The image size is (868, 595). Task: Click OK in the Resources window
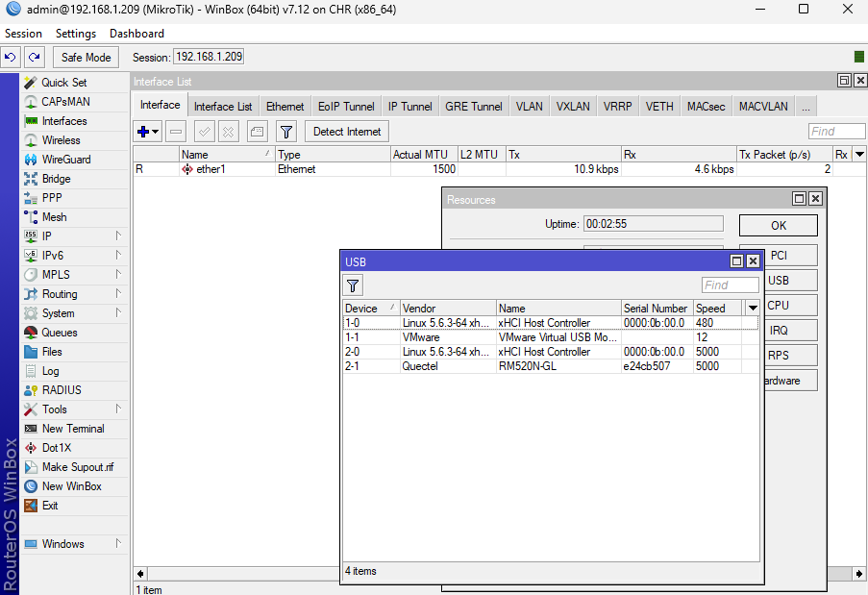coord(778,224)
